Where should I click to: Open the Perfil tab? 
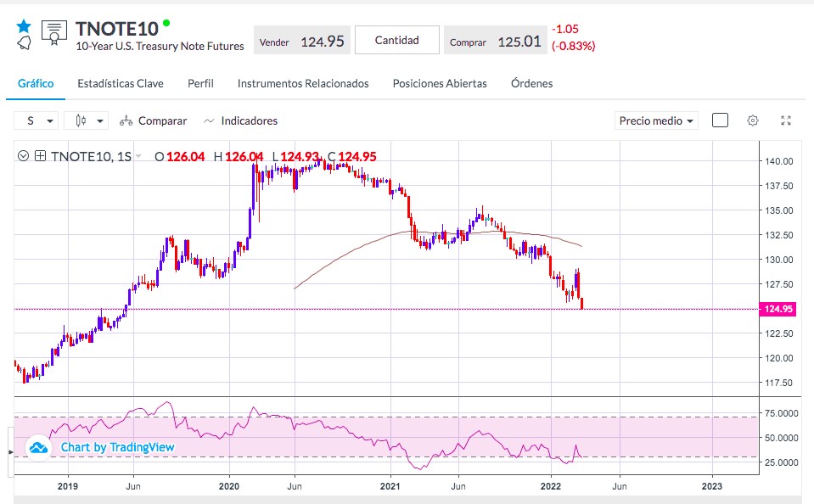coord(200,83)
